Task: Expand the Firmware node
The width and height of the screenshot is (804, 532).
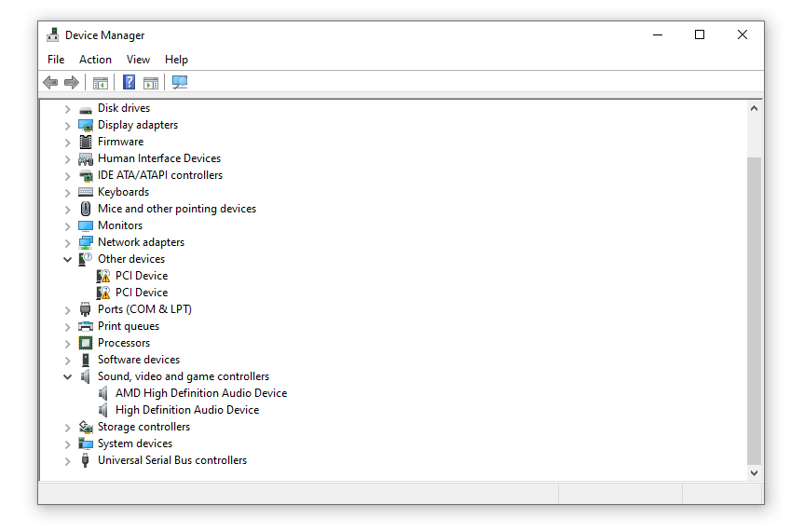Action: 68,143
